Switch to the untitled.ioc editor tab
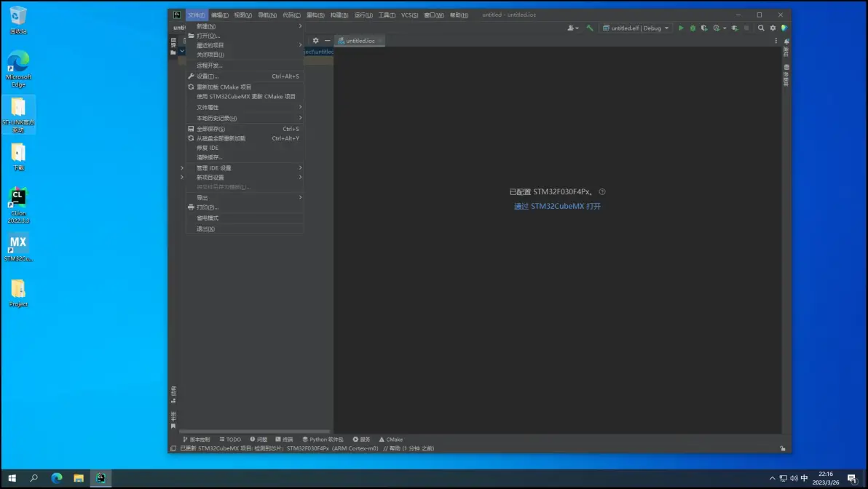868x489 pixels. click(x=360, y=41)
